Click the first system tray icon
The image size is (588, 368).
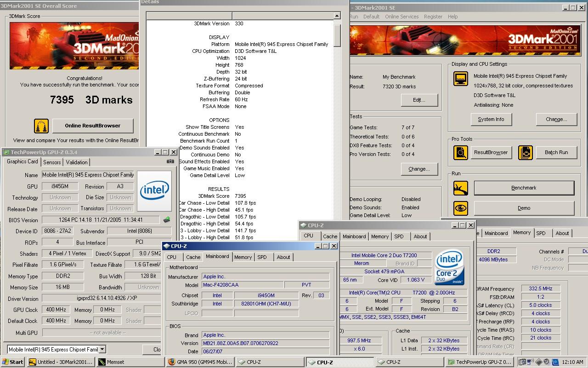pos(523,362)
